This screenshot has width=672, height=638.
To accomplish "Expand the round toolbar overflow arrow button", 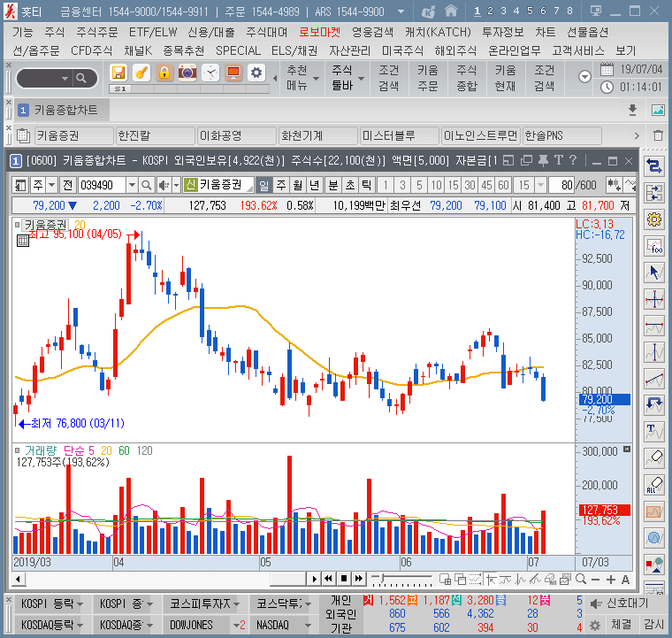I will coord(584,77).
